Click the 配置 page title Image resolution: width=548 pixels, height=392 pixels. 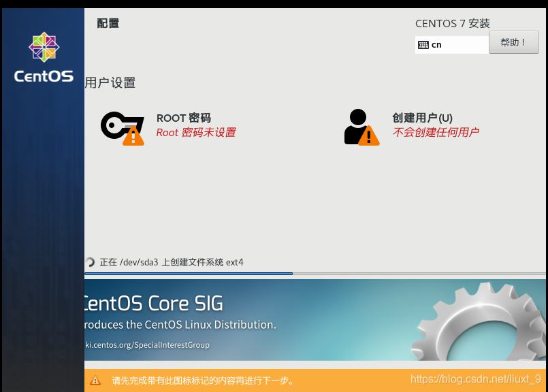click(108, 23)
